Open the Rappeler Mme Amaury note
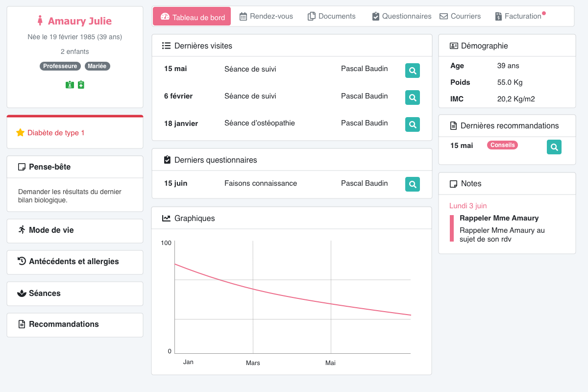 click(x=499, y=219)
